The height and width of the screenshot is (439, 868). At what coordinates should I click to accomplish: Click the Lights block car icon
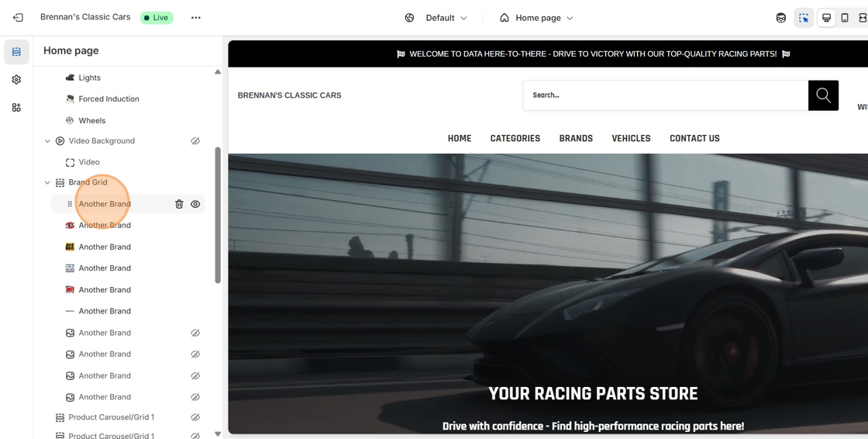[70, 78]
